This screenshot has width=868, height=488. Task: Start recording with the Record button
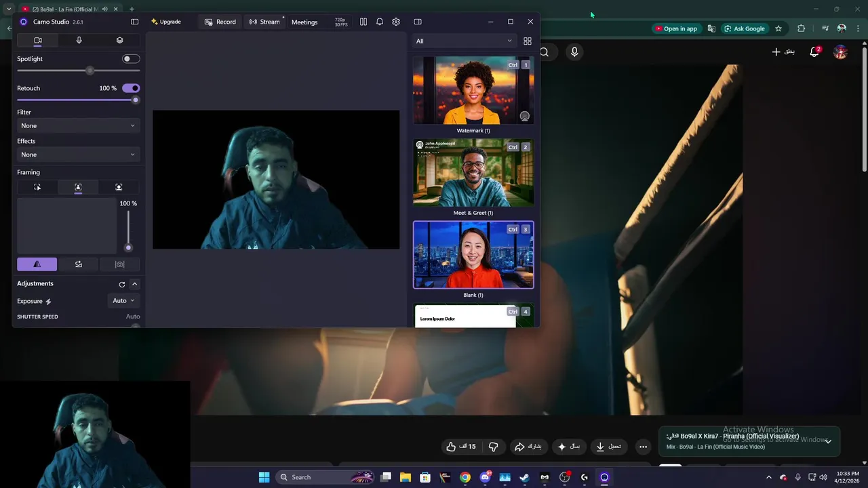click(x=220, y=22)
